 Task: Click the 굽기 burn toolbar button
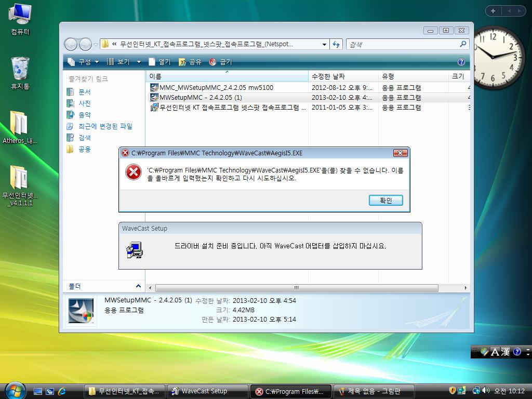click(x=220, y=62)
